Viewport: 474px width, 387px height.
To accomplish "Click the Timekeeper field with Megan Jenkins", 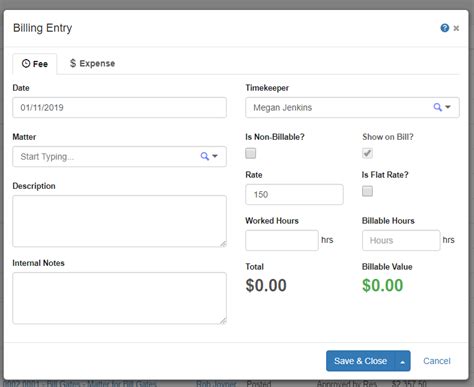I will coord(352,107).
